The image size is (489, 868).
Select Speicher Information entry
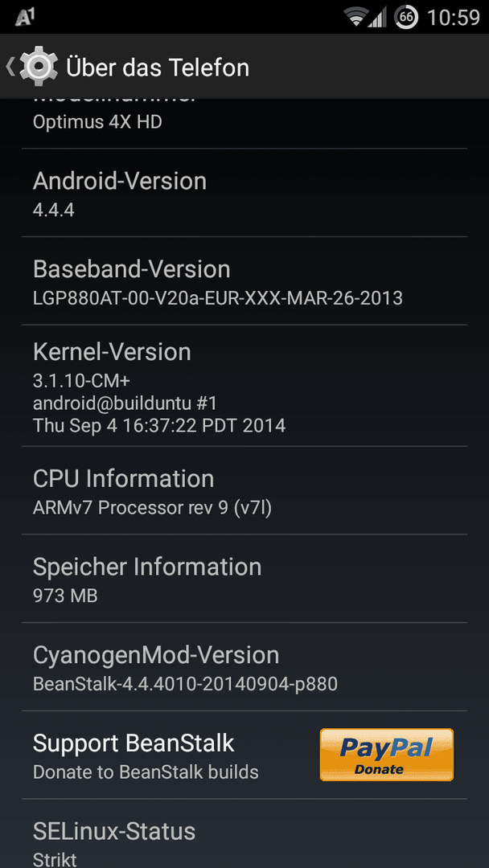(x=244, y=579)
